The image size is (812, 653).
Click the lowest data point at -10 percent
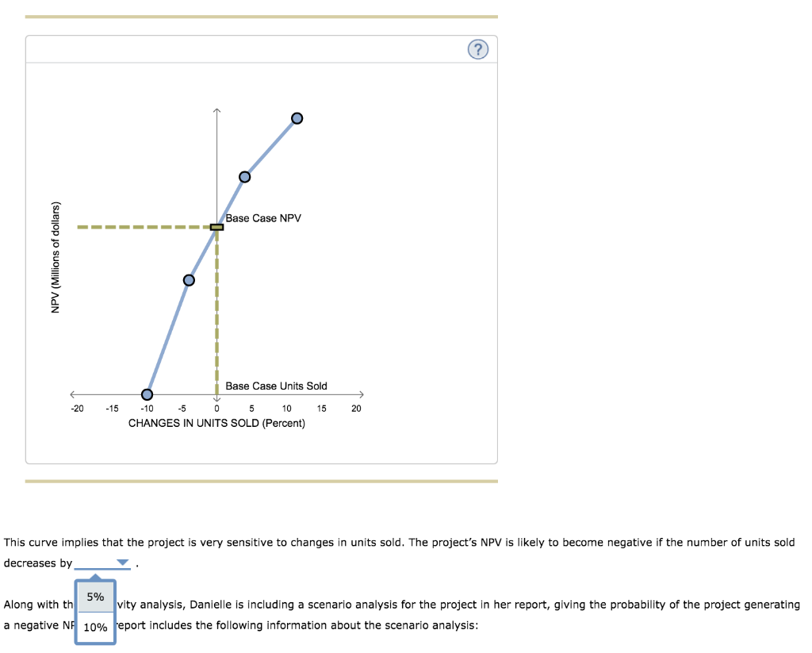(147, 394)
